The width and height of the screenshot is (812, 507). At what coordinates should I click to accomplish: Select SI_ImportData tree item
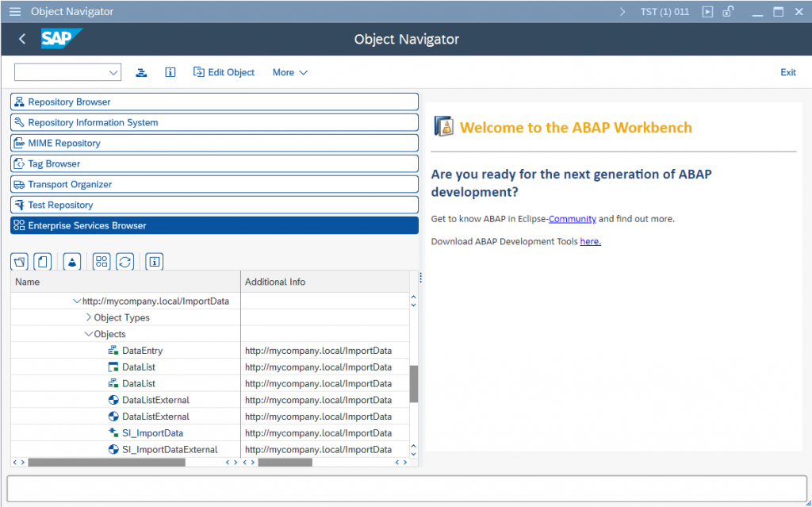(x=152, y=433)
